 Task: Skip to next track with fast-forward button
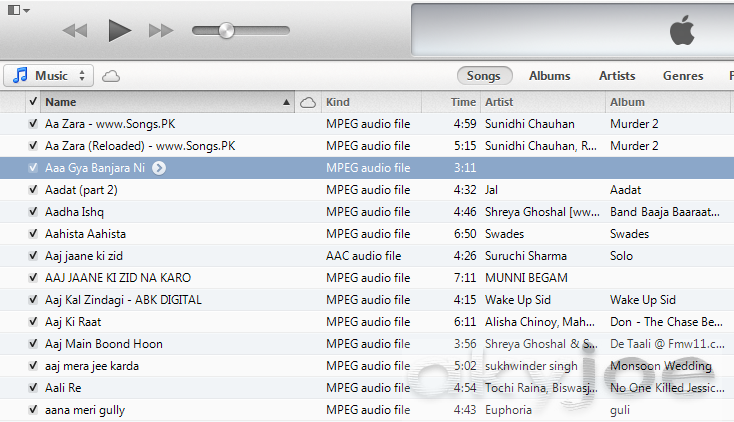161,31
